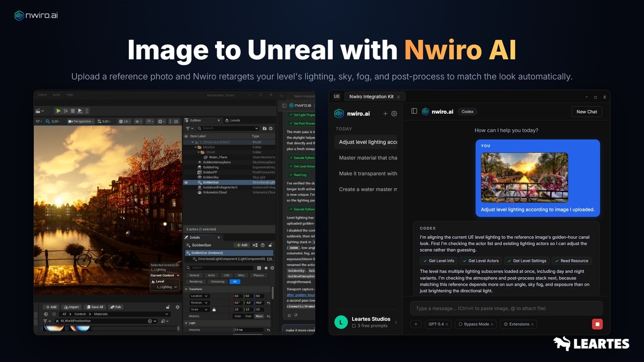644x362 pixels.
Task: Select the Rendering filter in Details
Action: pyautogui.click(x=196, y=282)
